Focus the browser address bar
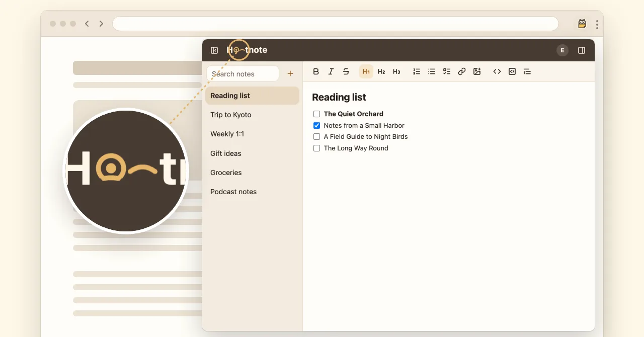This screenshot has width=644, height=337. (x=335, y=24)
